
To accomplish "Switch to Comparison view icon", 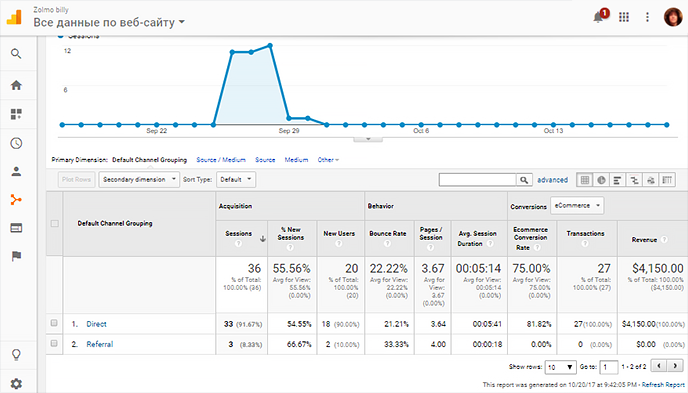I will [634, 180].
